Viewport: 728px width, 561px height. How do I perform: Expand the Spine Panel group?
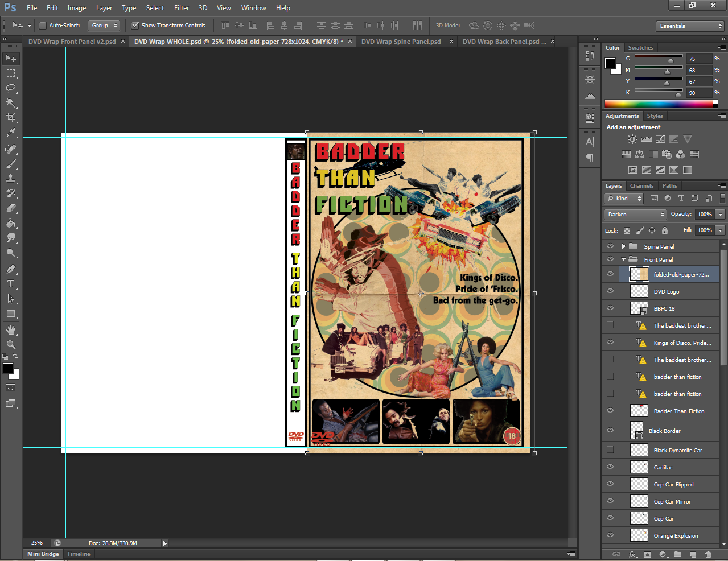click(623, 246)
